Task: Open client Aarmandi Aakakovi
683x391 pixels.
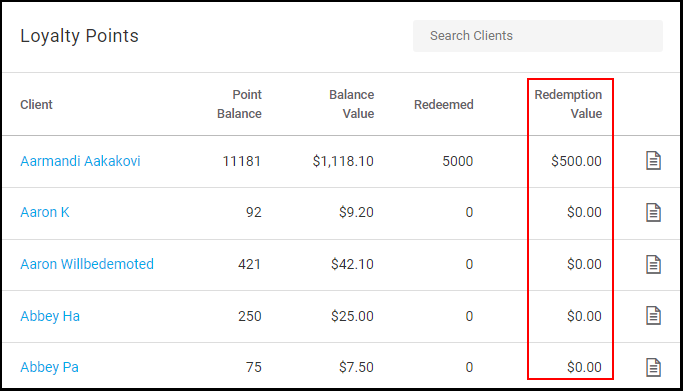Action: [x=80, y=161]
